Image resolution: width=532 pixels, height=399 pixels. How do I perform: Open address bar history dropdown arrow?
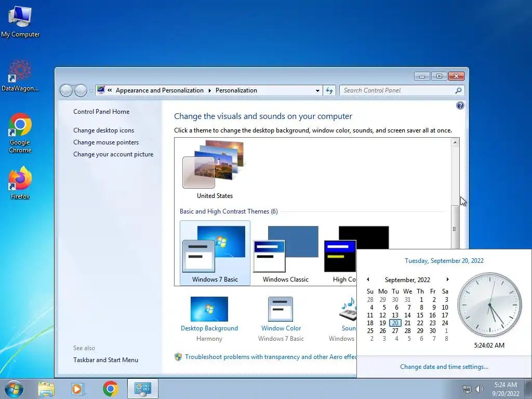[317, 90]
